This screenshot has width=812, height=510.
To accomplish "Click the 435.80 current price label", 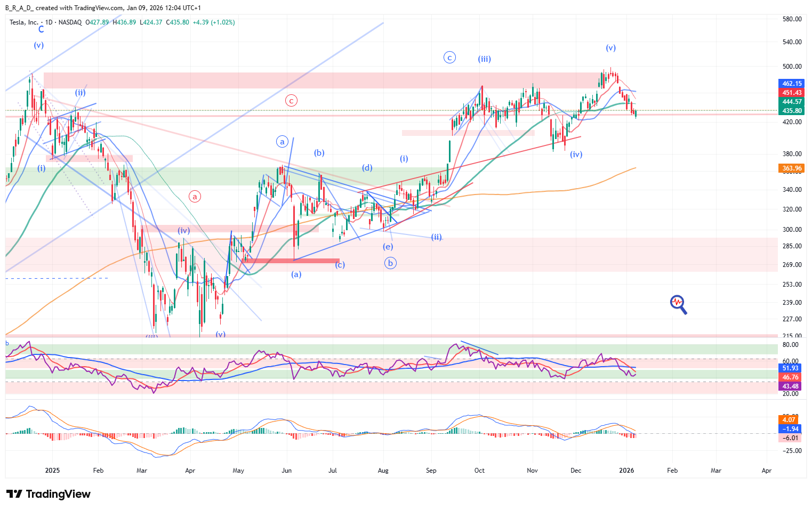I will (x=792, y=111).
